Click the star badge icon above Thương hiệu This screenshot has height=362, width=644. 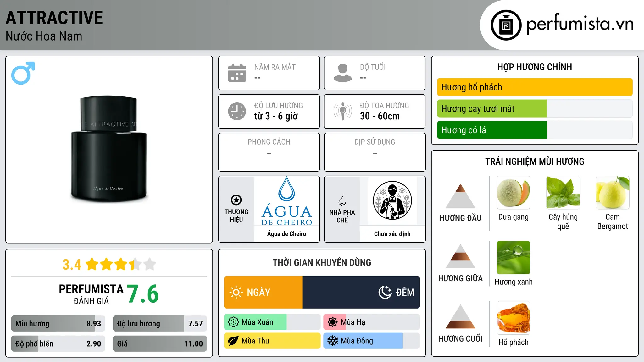click(236, 200)
